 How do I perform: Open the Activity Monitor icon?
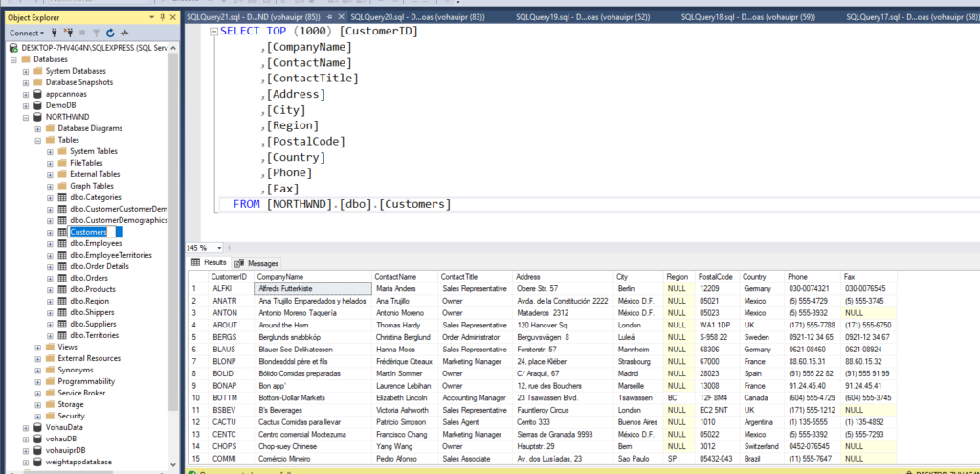(x=125, y=33)
